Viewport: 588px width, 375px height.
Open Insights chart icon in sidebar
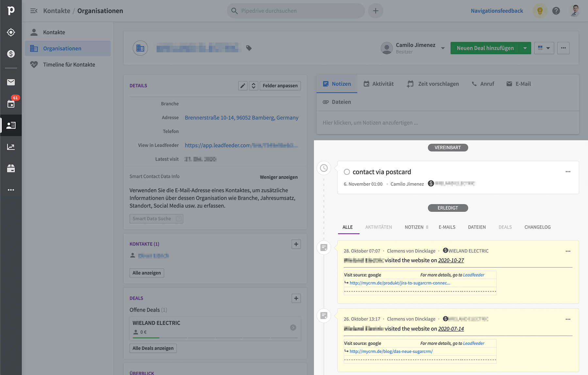coord(11,147)
